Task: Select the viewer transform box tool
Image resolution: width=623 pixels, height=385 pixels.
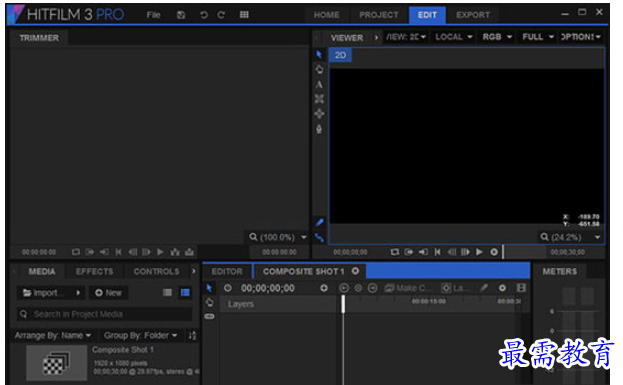Action: (x=319, y=99)
